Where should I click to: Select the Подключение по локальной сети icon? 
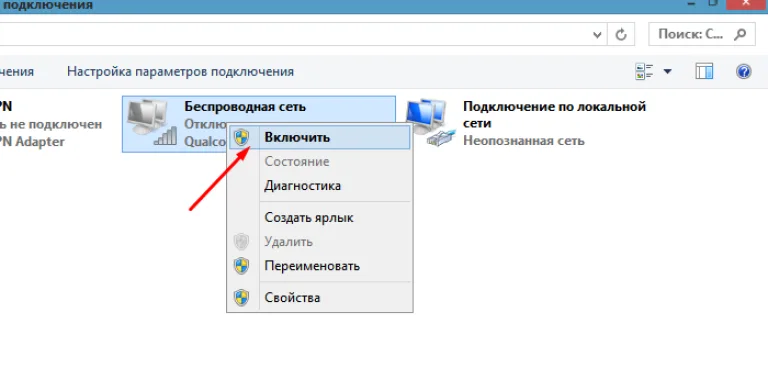coord(431,122)
